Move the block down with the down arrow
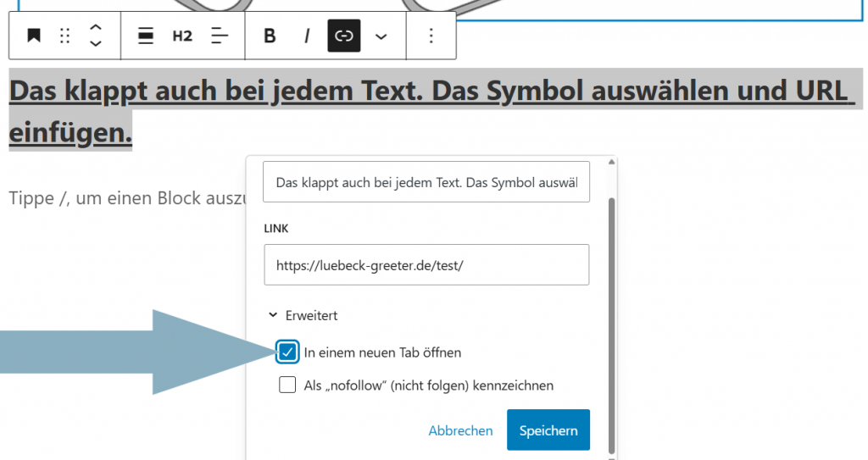 click(96, 44)
